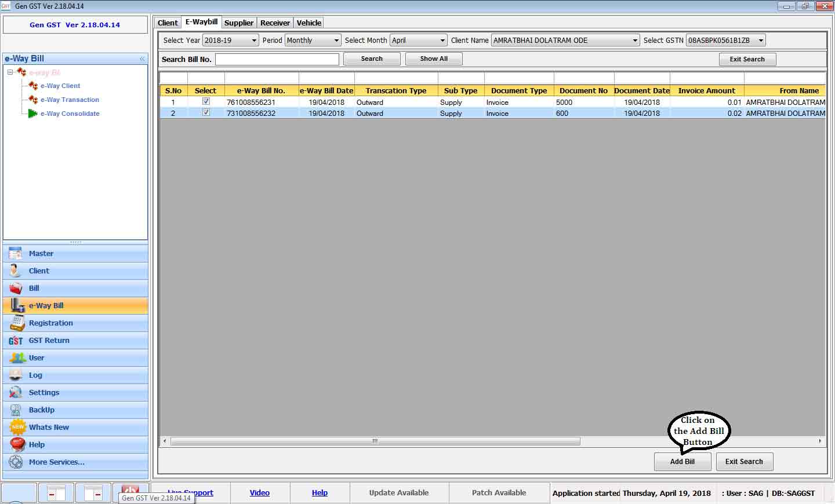This screenshot has width=835, height=504.
Task: Click the Search Bill No. input field
Action: [x=277, y=59]
